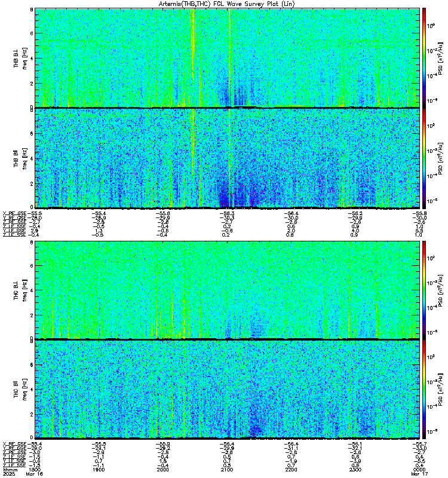Click X_RE_GSE label beside value -55.5

14,213
